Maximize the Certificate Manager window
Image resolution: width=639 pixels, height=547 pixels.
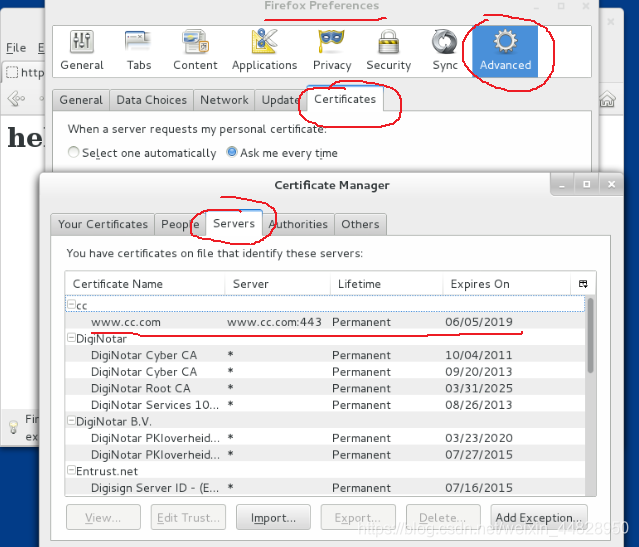coord(586,185)
